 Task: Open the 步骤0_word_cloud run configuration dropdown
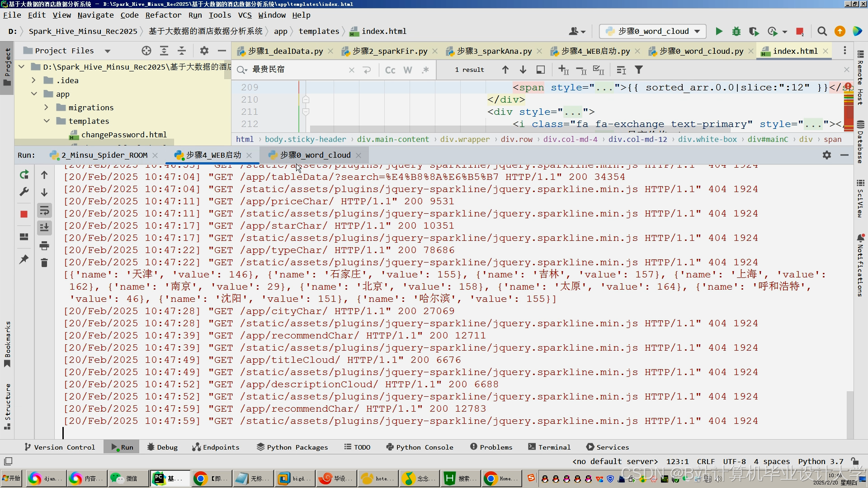tap(653, 31)
